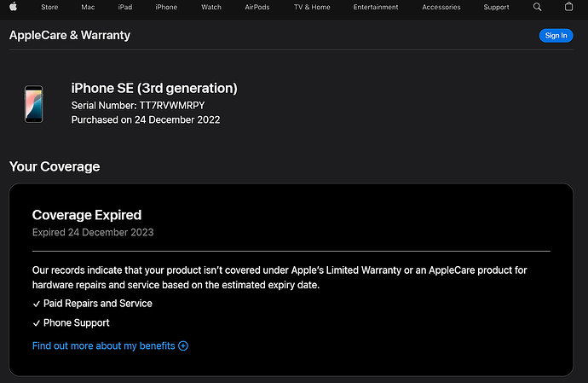Expand benefits with the plus circle icon

(183, 345)
